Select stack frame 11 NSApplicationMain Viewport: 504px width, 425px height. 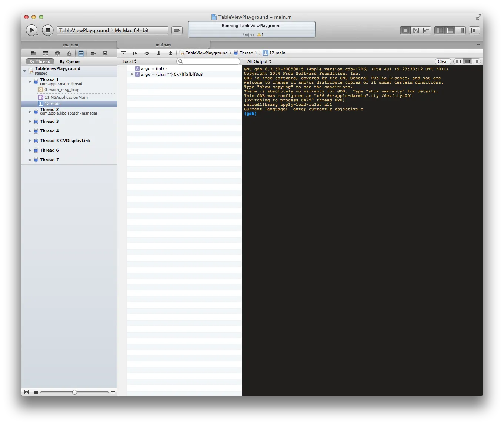[x=69, y=97]
